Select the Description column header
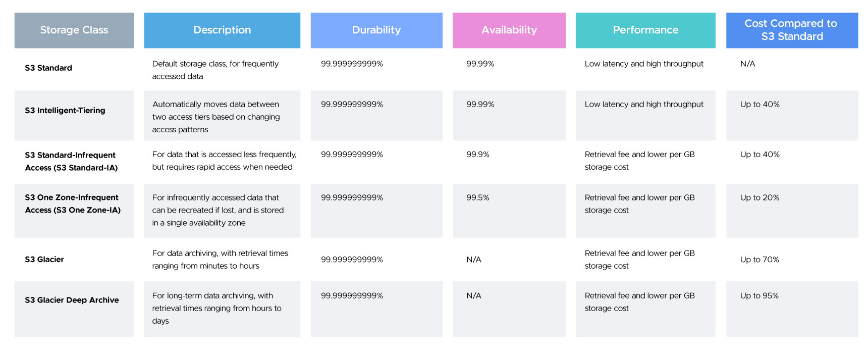Viewport: 868px width, 358px height. pyautogui.click(x=222, y=30)
